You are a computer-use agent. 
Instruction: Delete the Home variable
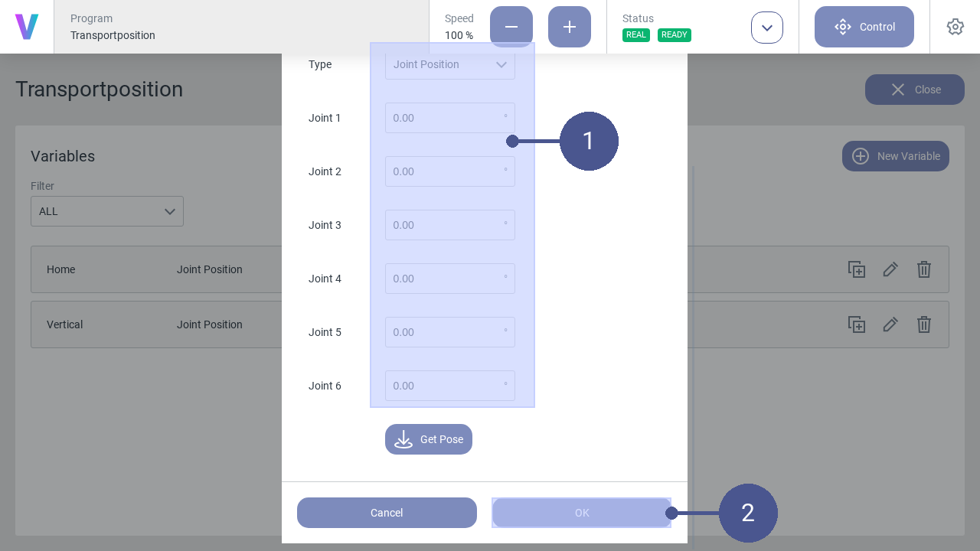[x=924, y=269]
